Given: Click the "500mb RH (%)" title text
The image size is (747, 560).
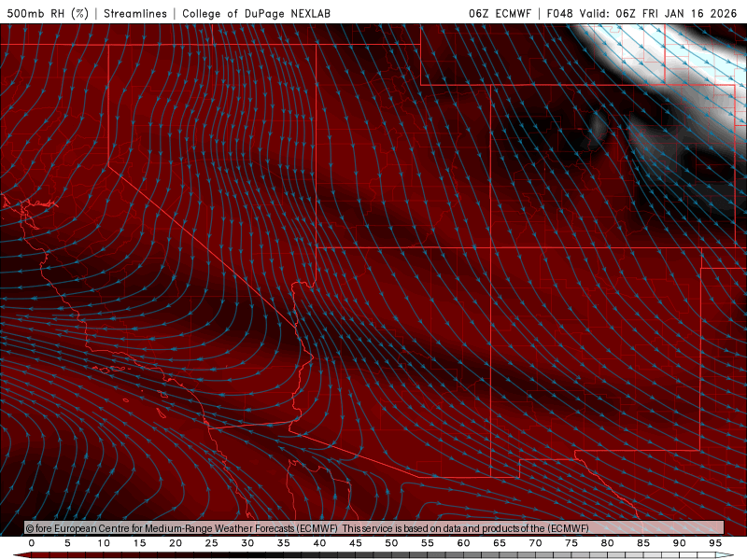Looking at the screenshot, I should [x=48, y=13].
